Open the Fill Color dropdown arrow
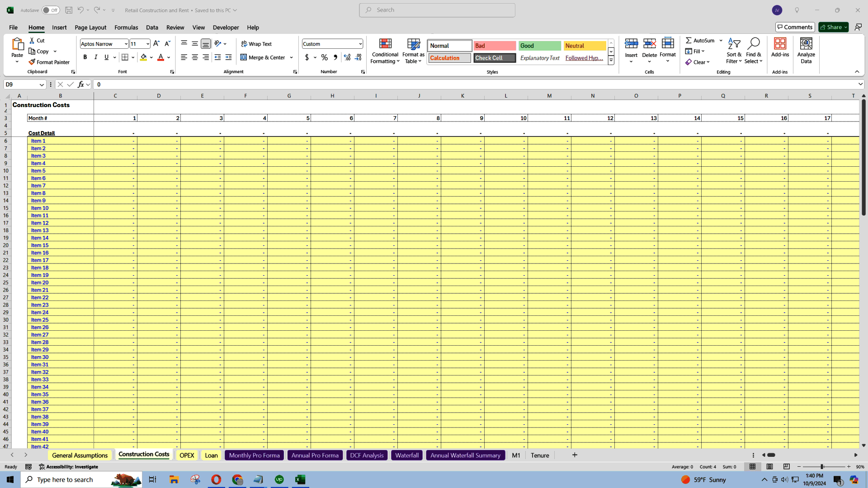Screen dimensions: 868x488 pos(151,57)
